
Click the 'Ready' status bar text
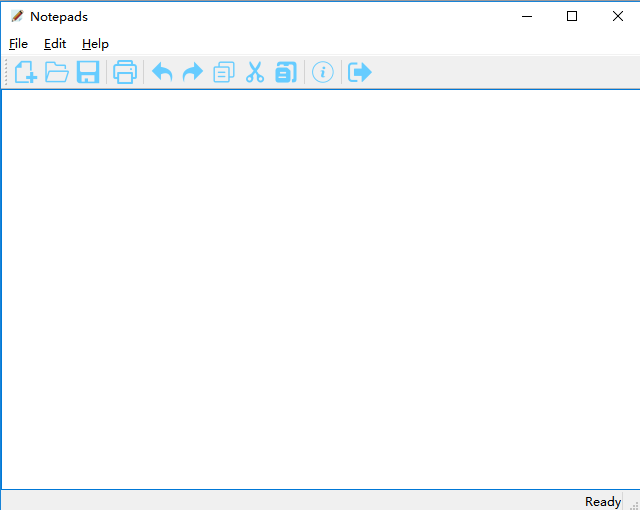pos(603,501)
